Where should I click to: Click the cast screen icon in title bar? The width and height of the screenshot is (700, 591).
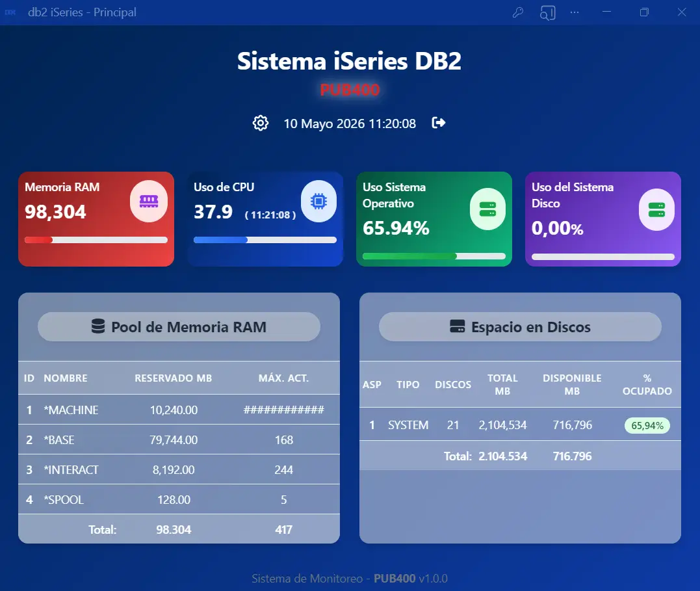tap(547, 12)
